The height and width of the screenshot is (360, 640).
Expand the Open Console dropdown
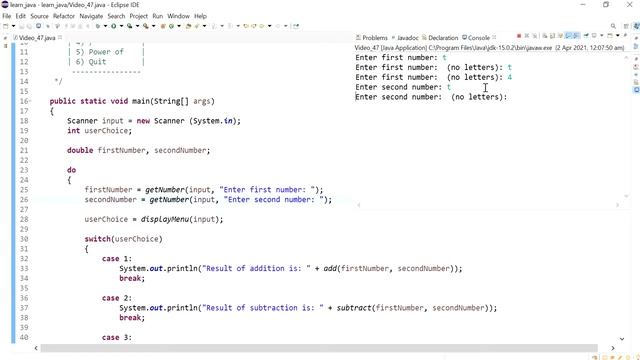tap(618, 36)
